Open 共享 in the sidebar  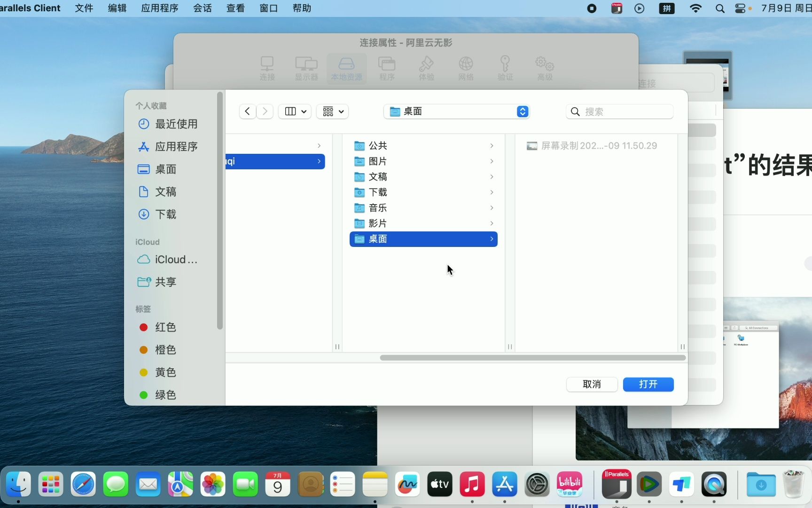point(157,282)
